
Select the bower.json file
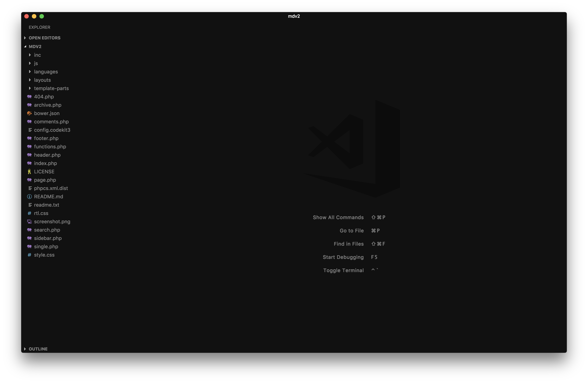tap(47, 113)
